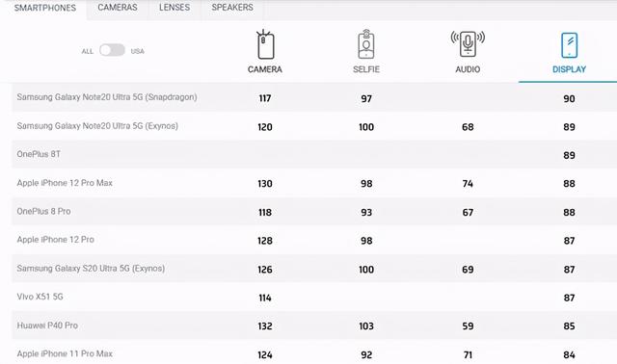The width and height of the screenshot is (617, 364).
Task: Select the ALL label next to toggle
Action: (x=88, y=51)
